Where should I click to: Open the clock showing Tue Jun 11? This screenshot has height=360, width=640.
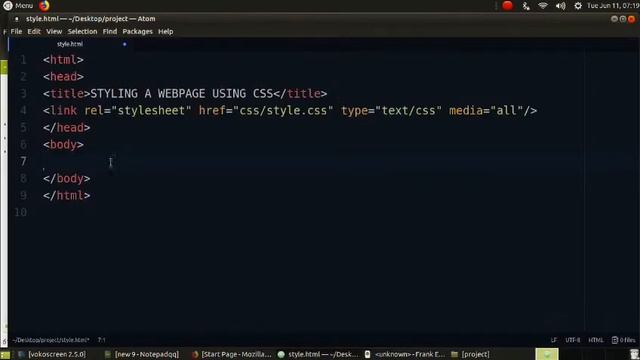pos(613,6)
